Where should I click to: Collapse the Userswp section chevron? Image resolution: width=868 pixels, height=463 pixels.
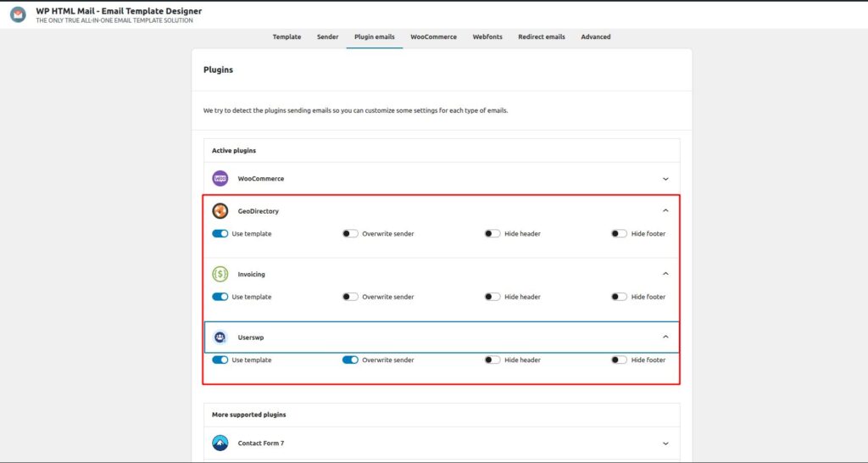(665, 337)
